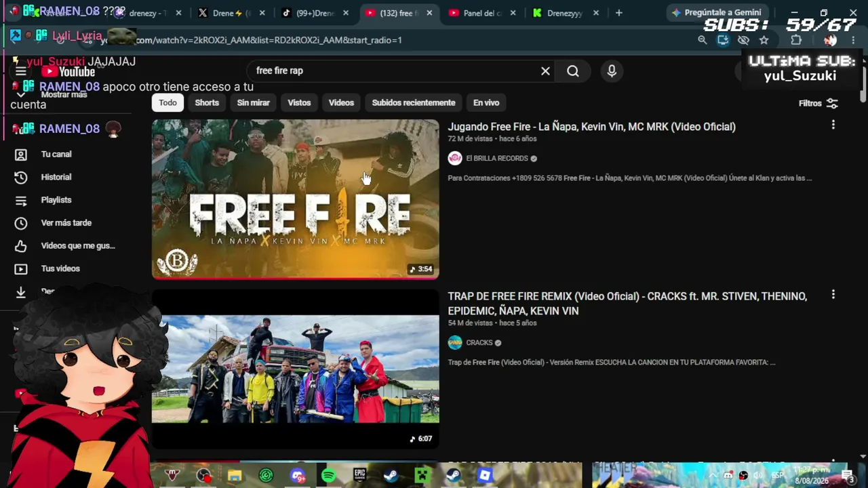Image resolution: width=868 pixels, height=488 pixels.
Task: Open Roblox from the taskbar
Action: pos(484,476)
